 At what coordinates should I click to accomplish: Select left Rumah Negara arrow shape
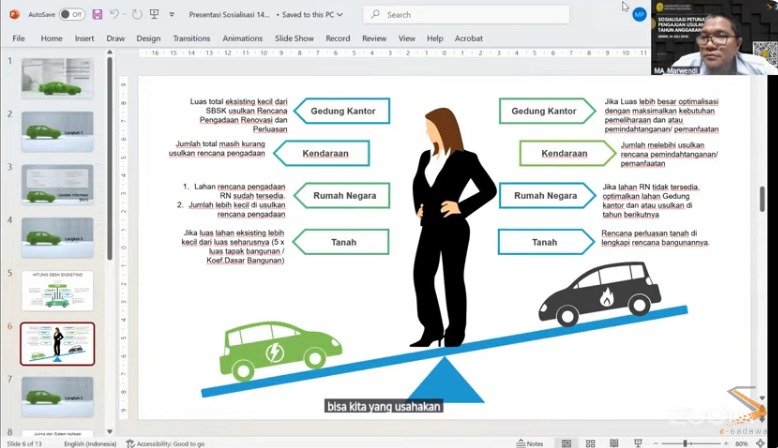[x=342, y=195]
